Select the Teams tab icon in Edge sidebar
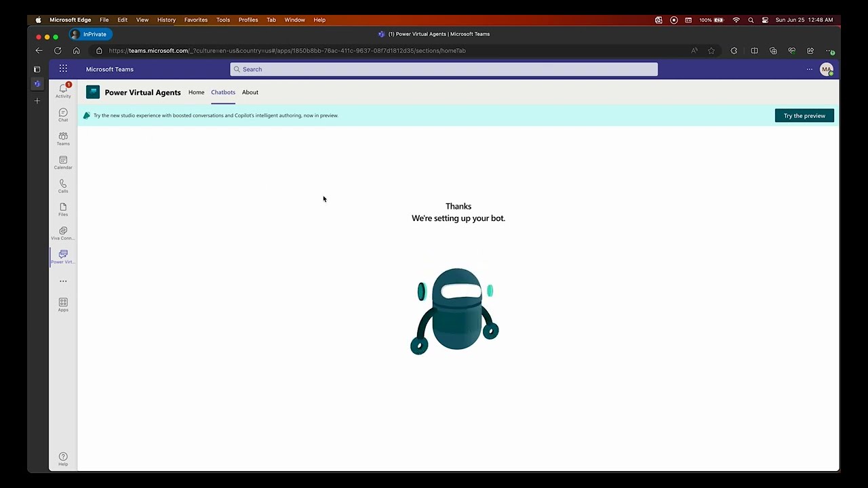Viewport: 868px width, 488px height. pyautogui.click(x=37, y=84)
